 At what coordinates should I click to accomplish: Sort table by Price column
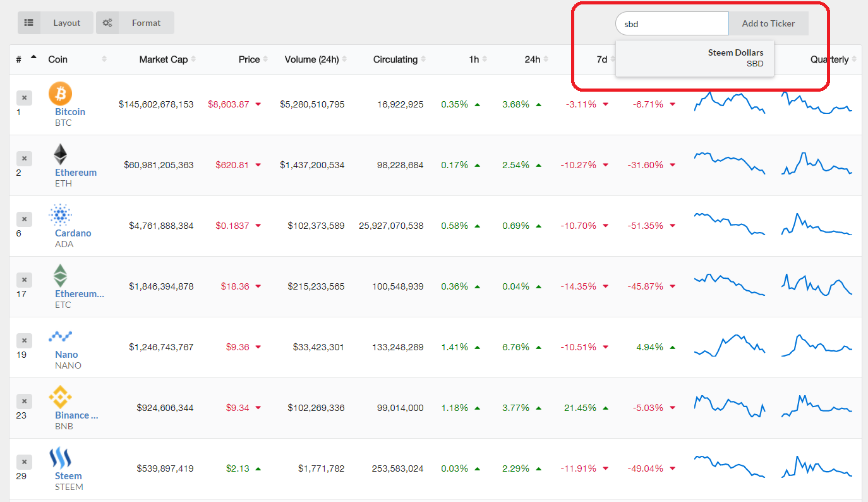click(250, 59)
